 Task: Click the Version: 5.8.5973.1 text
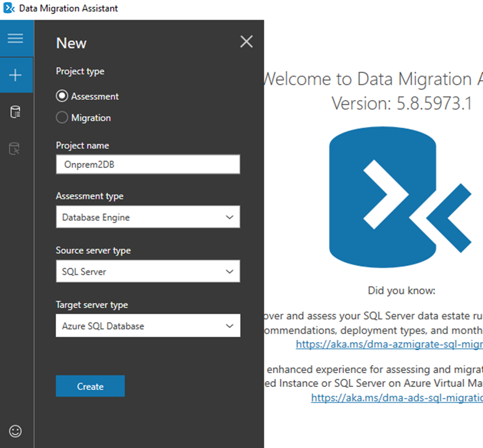pyautogui.click(x=402, y=103)
